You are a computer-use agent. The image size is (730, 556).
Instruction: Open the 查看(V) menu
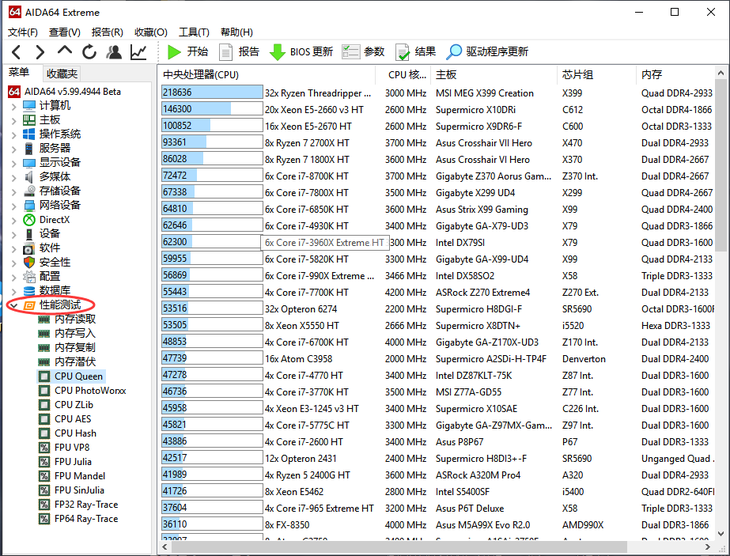(x=65, y=32)
